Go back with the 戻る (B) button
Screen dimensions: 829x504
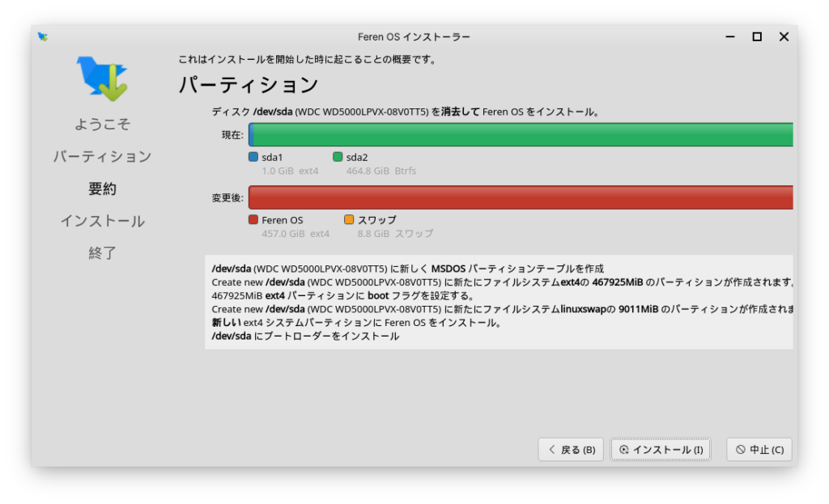click(571, 450)
